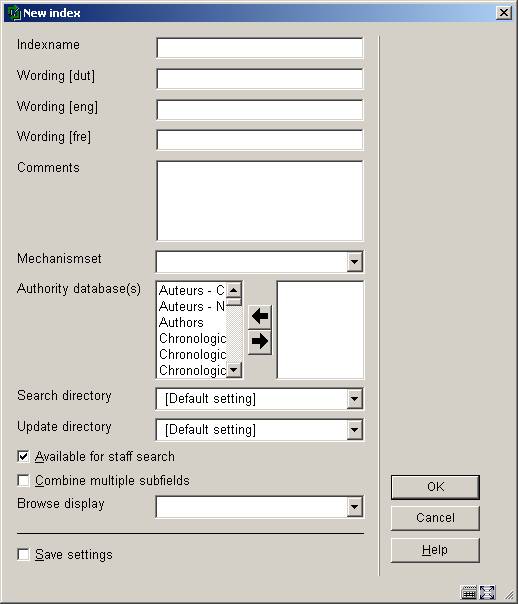Viewport: 518px width, 604px height.
Task: Open the Update directory dropdown
Action: pyautogui.click(x=354, y=430)
